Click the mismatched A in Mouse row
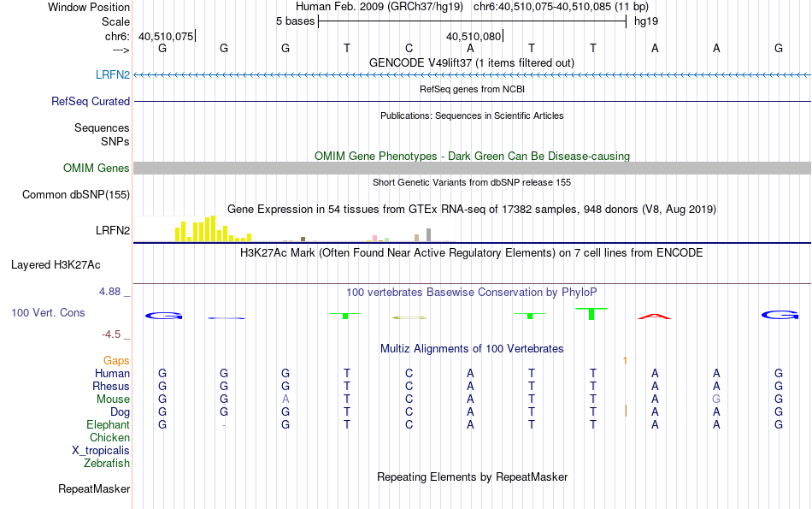Screen dimensions: 812x509 pos(285,400)
